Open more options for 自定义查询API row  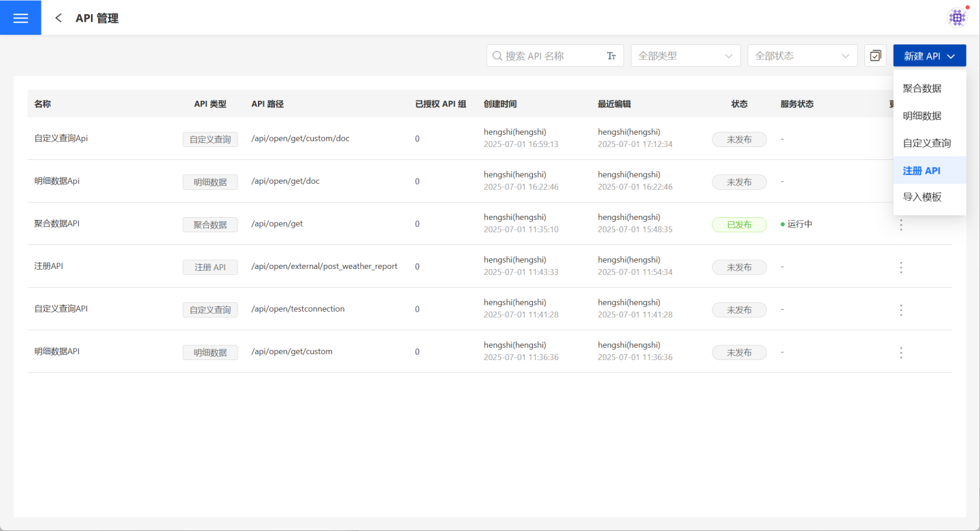(901, 310)
